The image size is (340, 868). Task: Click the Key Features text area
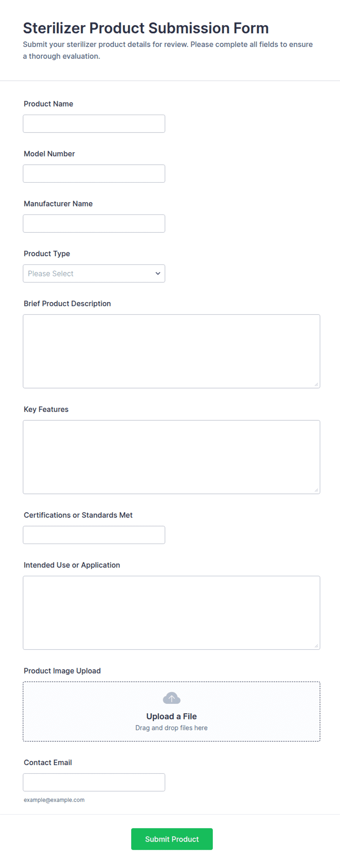[171, 457]
